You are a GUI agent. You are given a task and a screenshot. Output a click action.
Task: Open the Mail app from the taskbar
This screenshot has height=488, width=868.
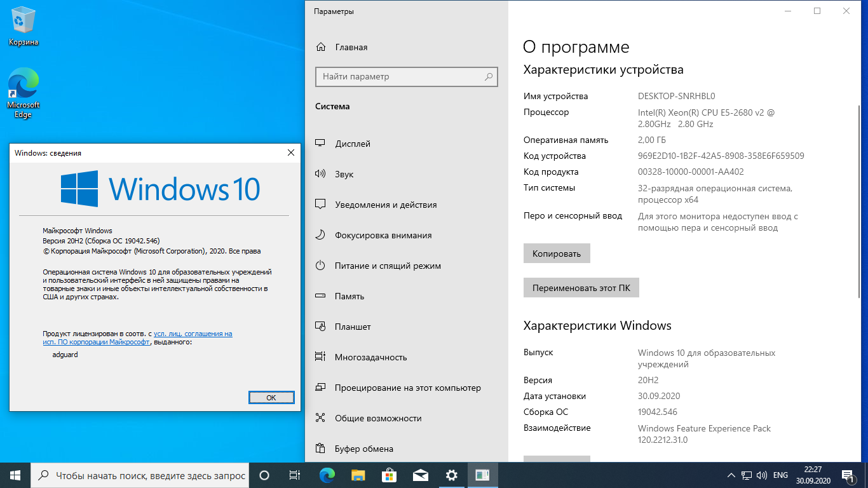point(420,475)
